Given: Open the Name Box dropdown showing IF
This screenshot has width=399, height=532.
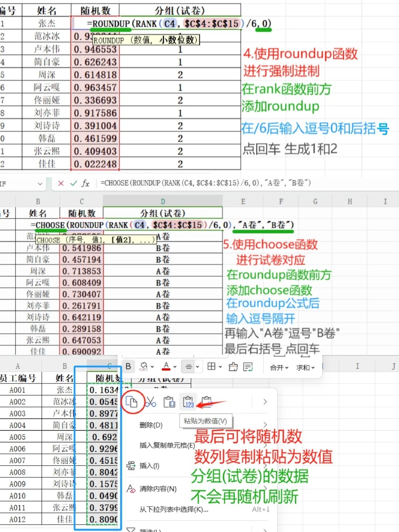Looking at the screenshot, I should [x=40, y=183].
